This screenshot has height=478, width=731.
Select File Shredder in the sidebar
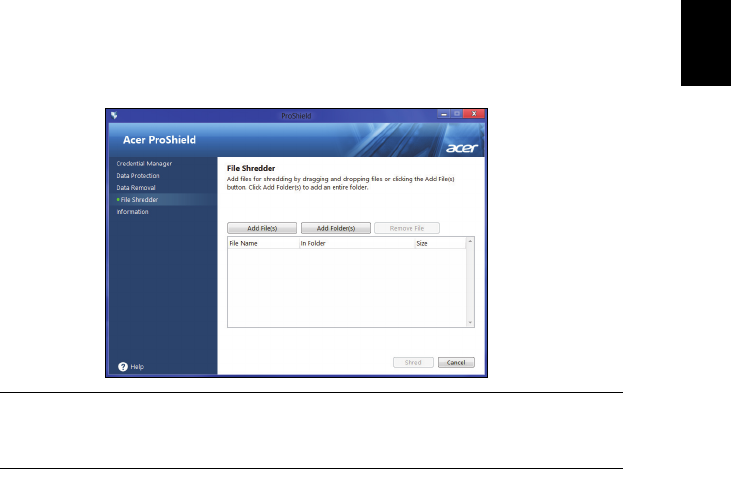pyautogui.click(x=139, y=200)
